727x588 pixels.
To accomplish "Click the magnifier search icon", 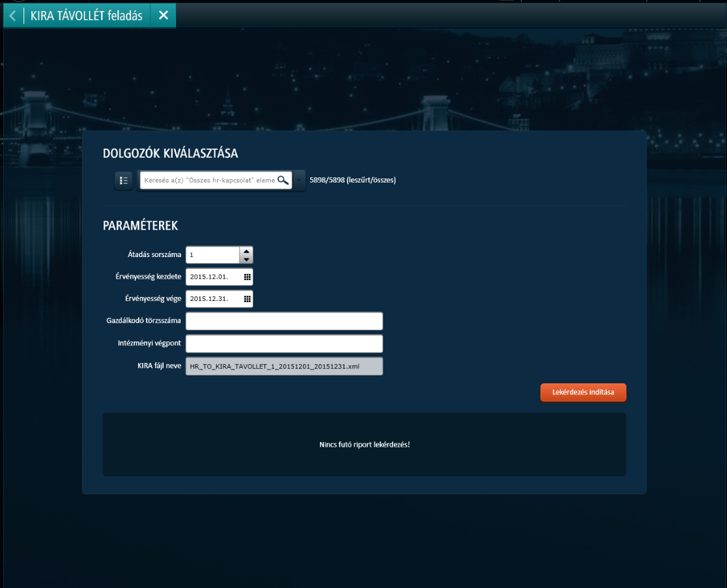I will click(x=283, y=181).
